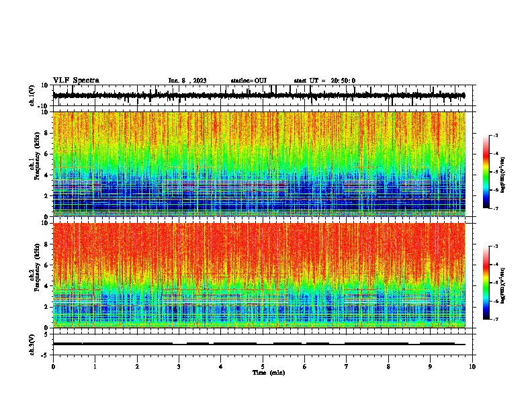The width and height of the screenshot is (532, 411).
Task: Click the time axis tick label '5'
Action: pyautogui.click(x=263, y=367)
